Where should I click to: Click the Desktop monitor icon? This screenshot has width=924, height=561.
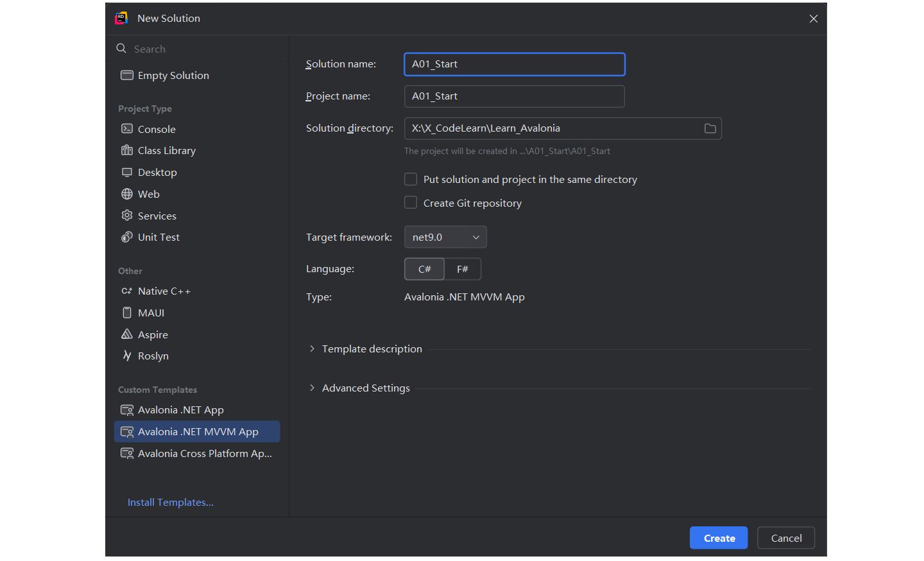click(127, 172)
